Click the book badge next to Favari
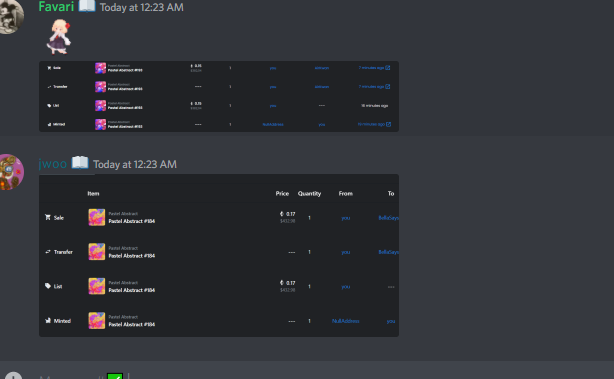The image size is (614, 379). click(87, 6)
